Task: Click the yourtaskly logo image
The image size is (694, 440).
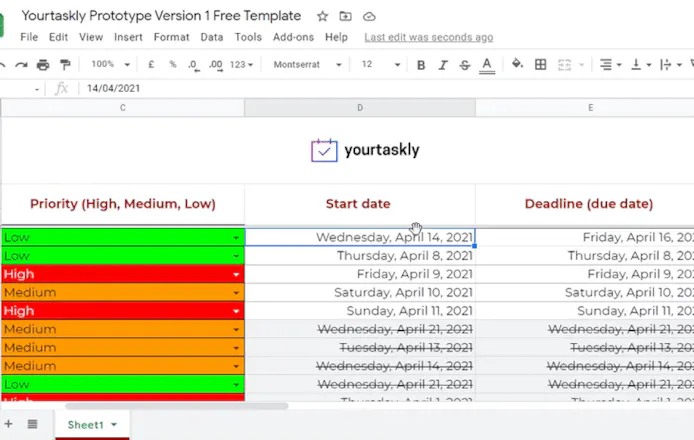Action: pos(365,151)
